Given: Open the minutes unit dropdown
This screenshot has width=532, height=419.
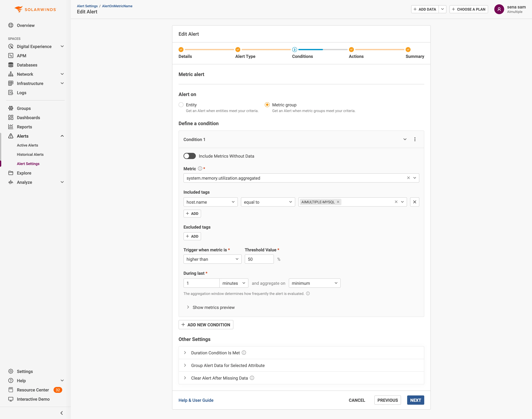Looking at the screenshot, I should pos(234,283).
